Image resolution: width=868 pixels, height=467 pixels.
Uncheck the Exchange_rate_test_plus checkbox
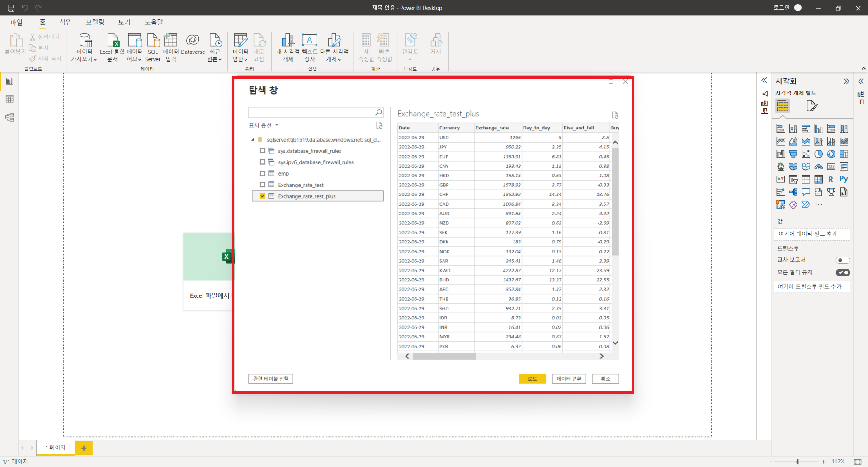pos(263,196)
